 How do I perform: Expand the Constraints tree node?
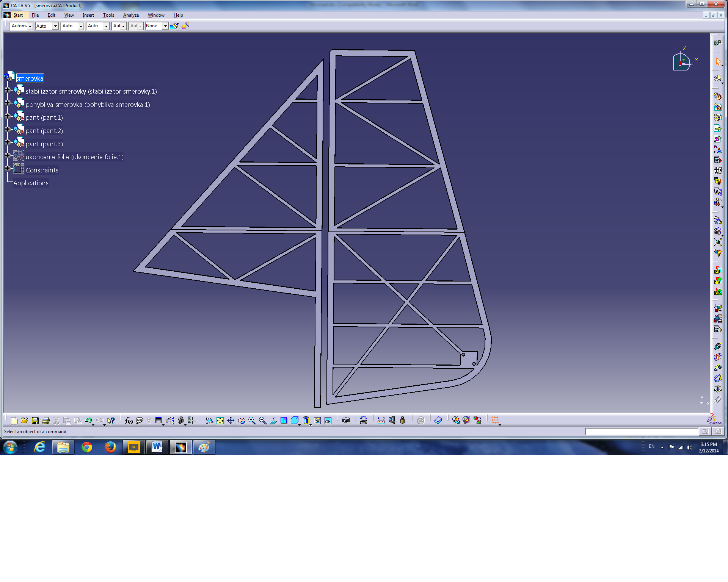pos(8,168)
